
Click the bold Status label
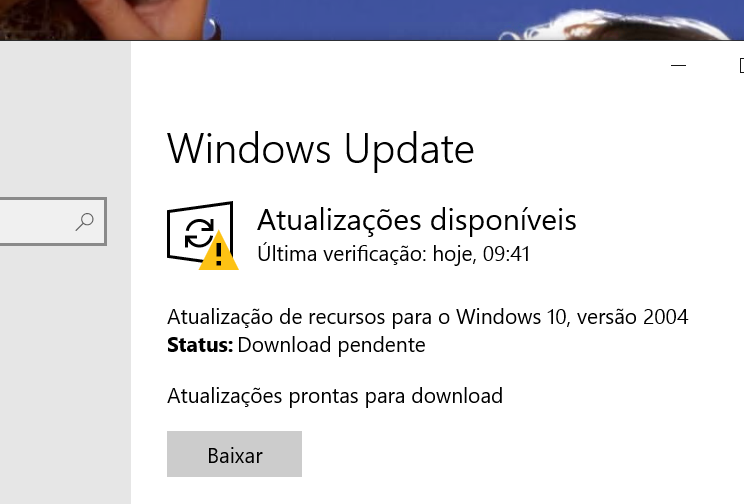click(x=200, y=345)
